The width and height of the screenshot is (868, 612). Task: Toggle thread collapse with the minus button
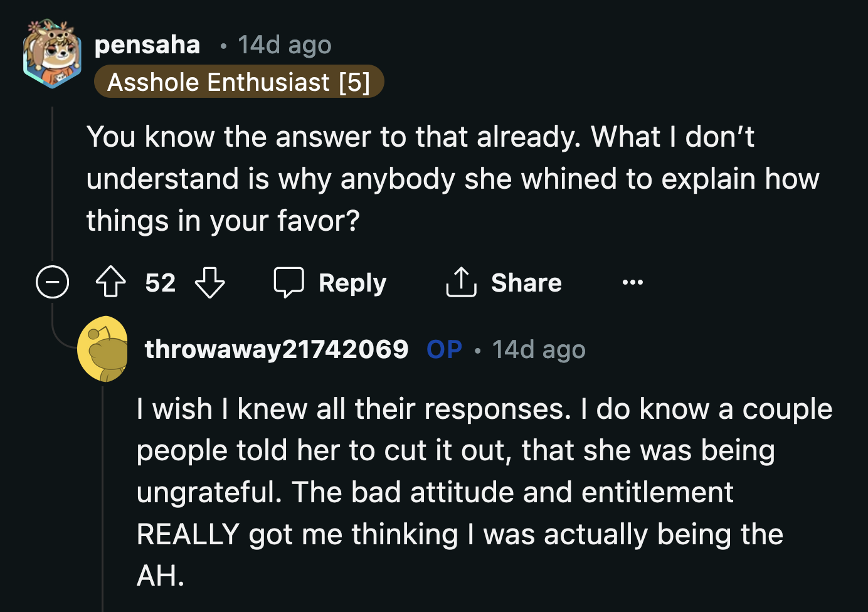pos(52,282)
